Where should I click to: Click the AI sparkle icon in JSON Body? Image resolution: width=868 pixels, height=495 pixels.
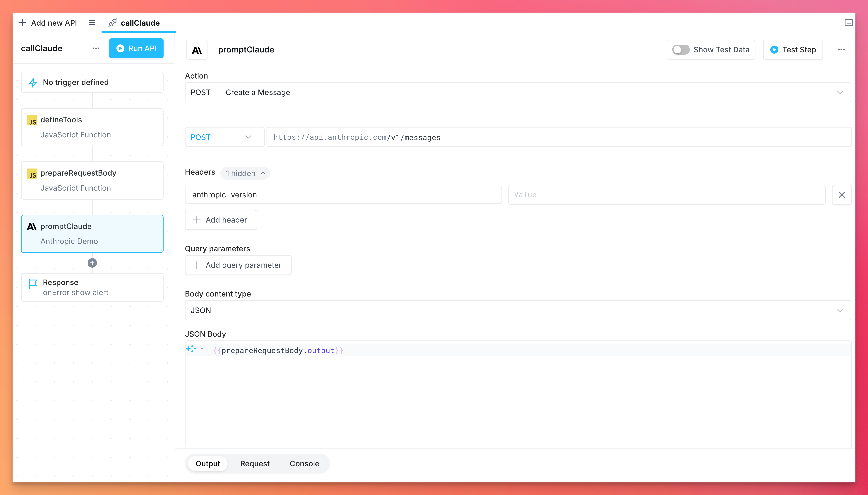191,349
